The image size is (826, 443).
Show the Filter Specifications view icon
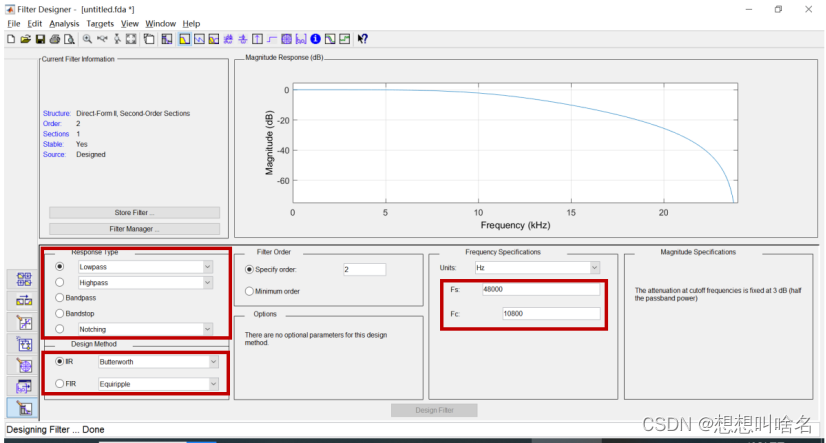coord(166,39)
